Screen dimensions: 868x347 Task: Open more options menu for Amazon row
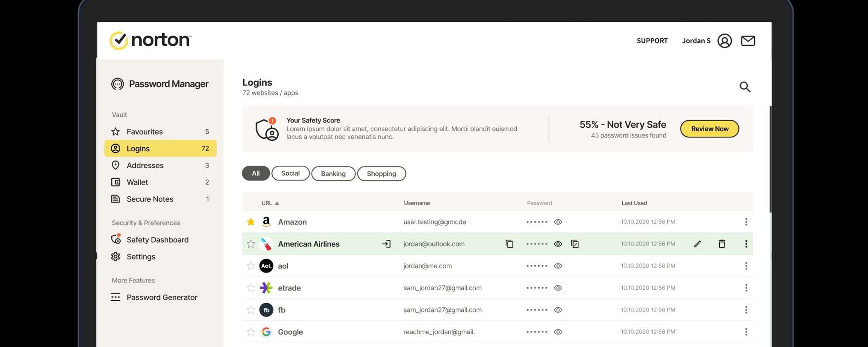[x=746, y=222]
